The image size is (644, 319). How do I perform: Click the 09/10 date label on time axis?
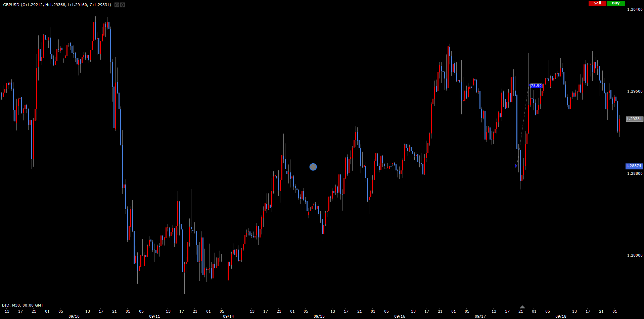74,316
